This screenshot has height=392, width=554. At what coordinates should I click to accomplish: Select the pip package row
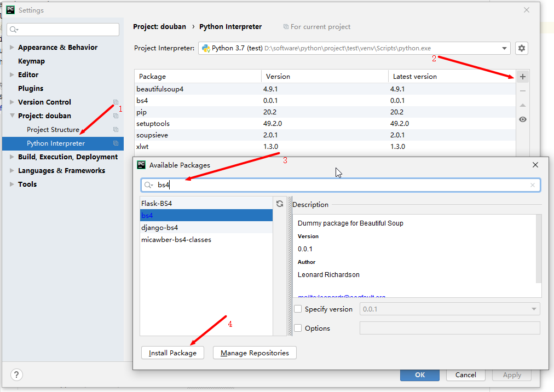pos(325,112)
